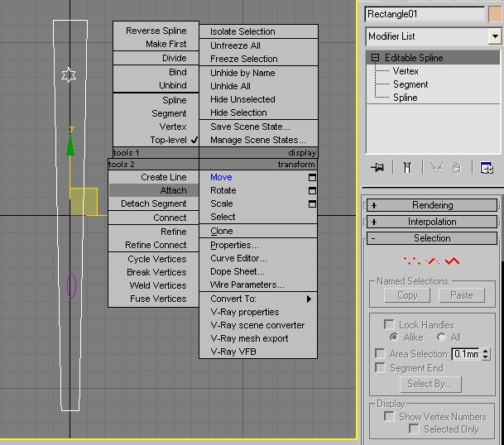Open Move transform settings box icon
This screenshot has width=504, height=445.
coord(312,177)
